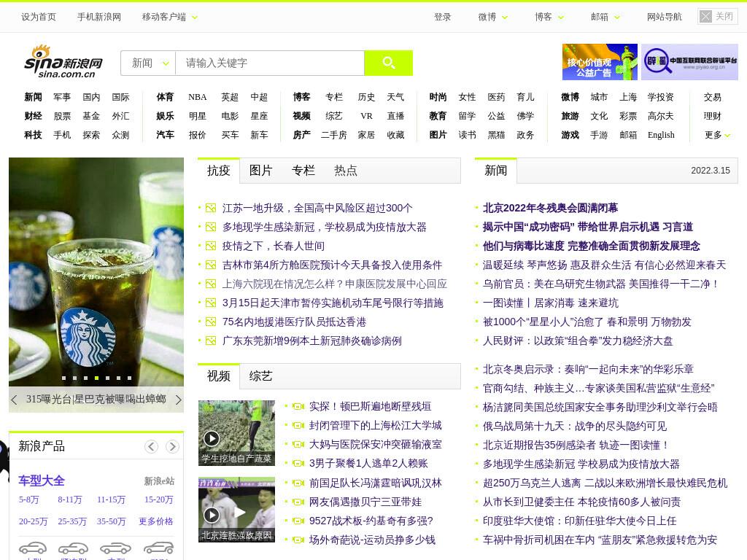The image size is (747, 560).
Task: Click video icon beside 网友偶遇撒贝宁三亚带娃
Action: tap(298, 502)
